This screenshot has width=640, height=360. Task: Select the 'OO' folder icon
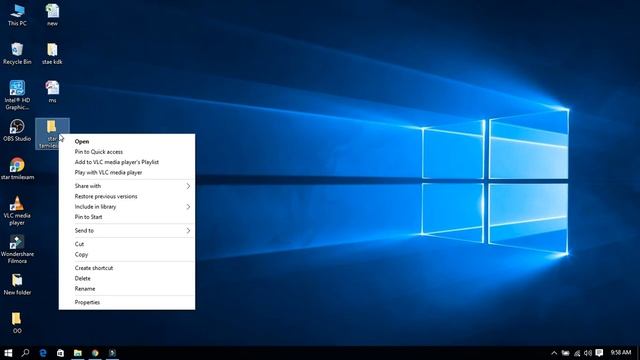click(17, 322)
